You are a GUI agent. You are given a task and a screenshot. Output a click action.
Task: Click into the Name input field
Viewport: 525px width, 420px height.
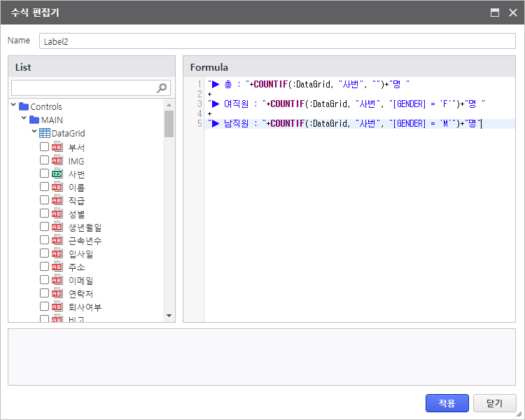[x=277, y=41]
